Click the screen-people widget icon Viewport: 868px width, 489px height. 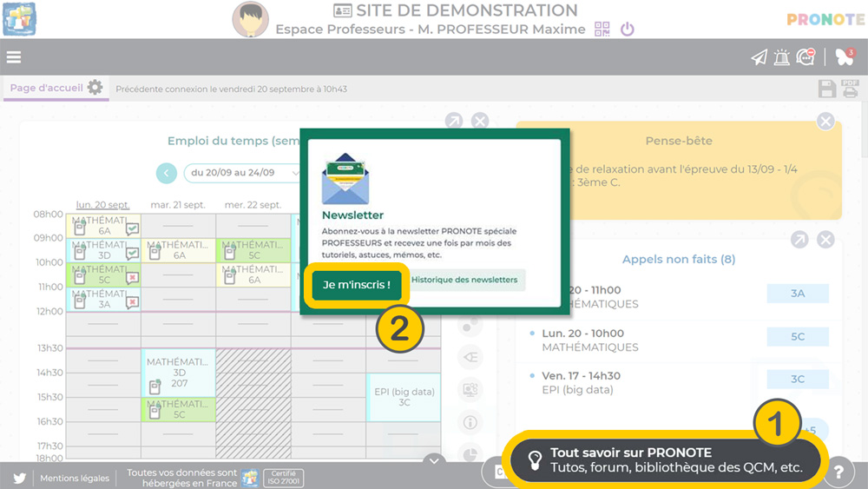coord(470,390)
